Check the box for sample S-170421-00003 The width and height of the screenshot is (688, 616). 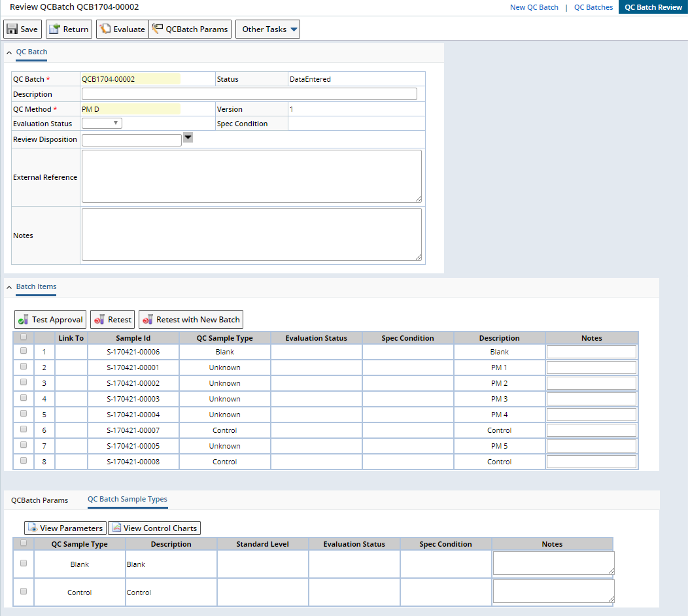pyautogui.click(x=24, y=398)
